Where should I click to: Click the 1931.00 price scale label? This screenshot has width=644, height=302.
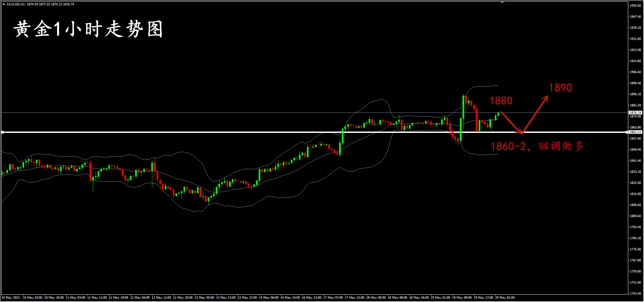(635, 39)
